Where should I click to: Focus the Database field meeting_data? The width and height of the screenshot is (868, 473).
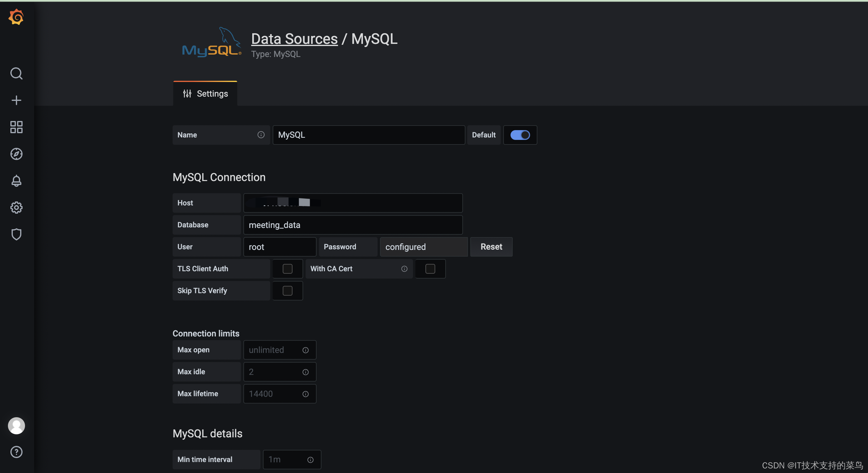click(x=353, y=225)
